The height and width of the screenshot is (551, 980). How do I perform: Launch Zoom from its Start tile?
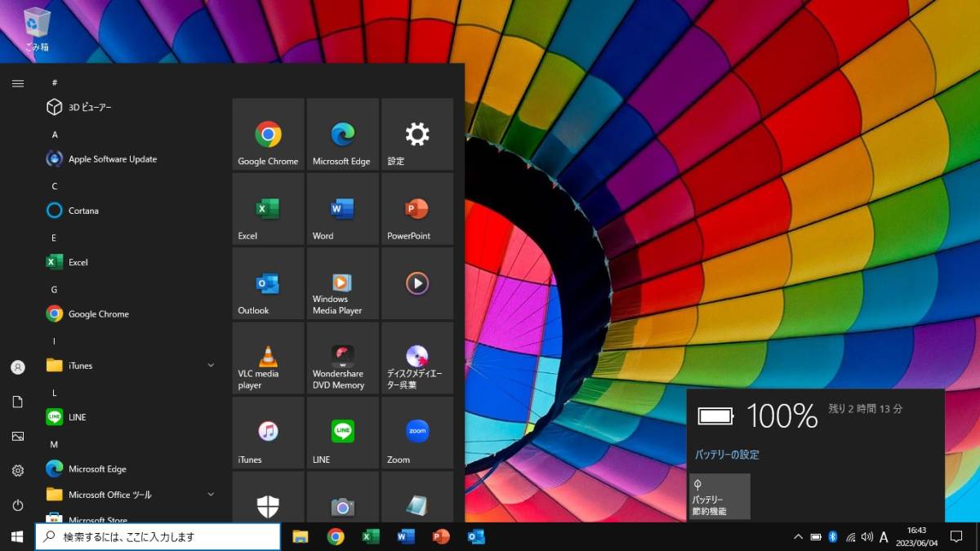(x=417, y=433)
